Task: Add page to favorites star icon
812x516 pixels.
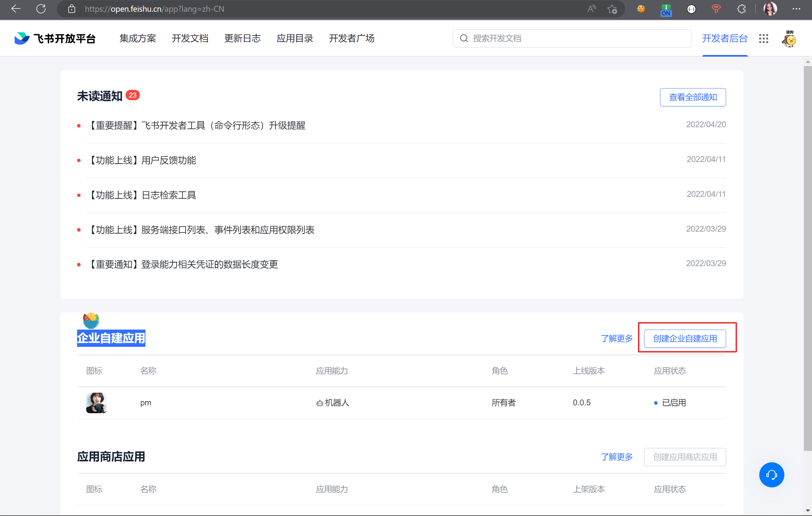Action: tap(612, 9)
